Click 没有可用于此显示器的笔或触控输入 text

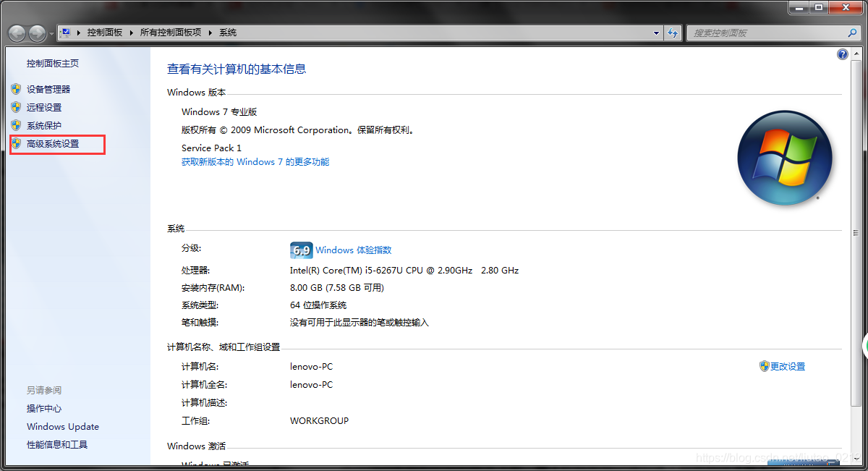[x=359, y=323]
